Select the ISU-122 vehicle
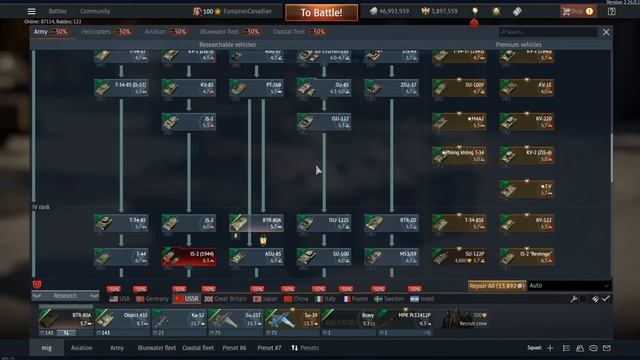Image resolution: width=640 pixels, height=360 pixels. click(x=324, y=122)
